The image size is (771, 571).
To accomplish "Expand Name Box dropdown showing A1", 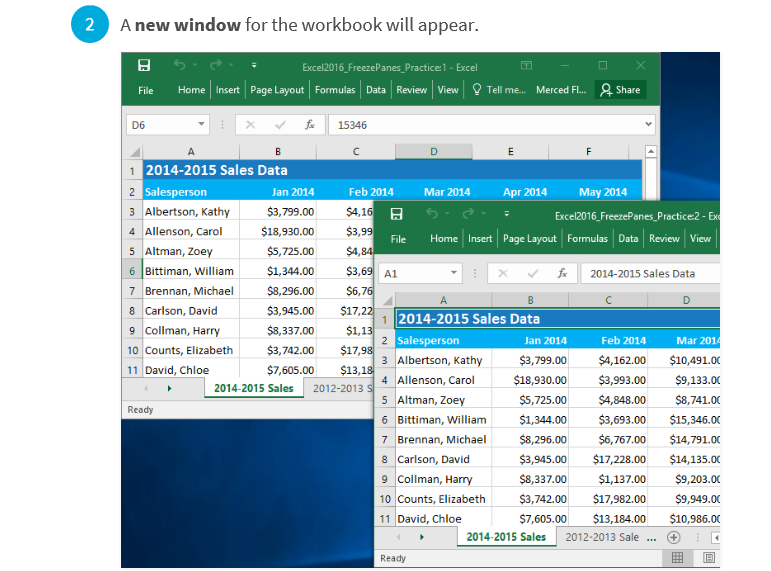I will click(454, 272).
